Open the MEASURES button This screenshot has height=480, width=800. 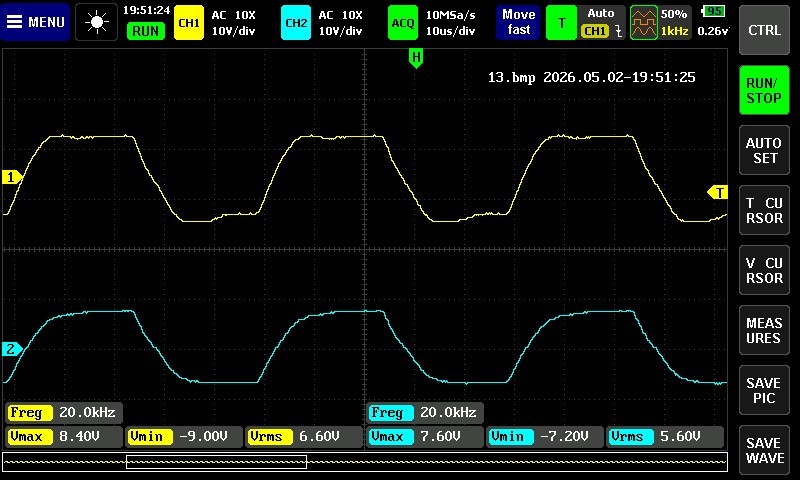[x=764, y=330]
